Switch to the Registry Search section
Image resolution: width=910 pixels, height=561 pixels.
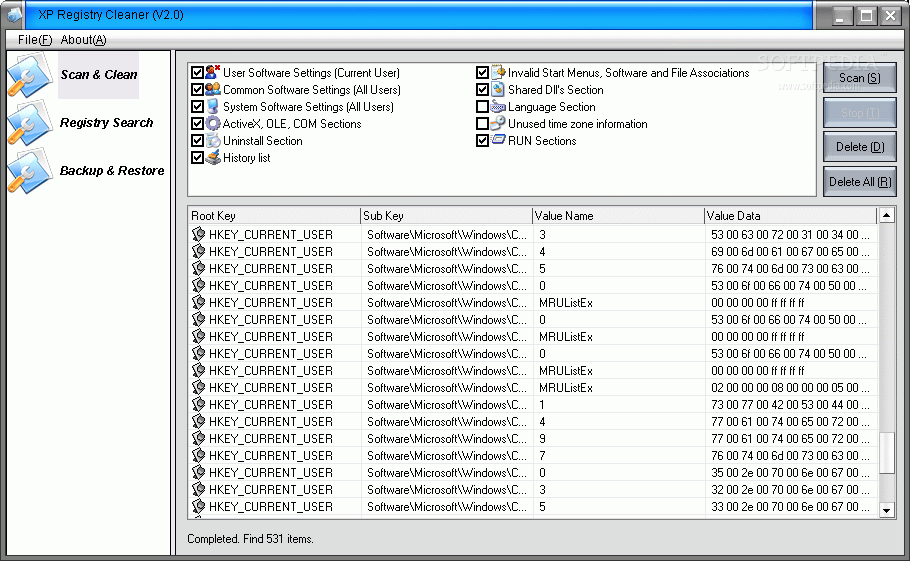pyautogui.click(x=107, y=123)
